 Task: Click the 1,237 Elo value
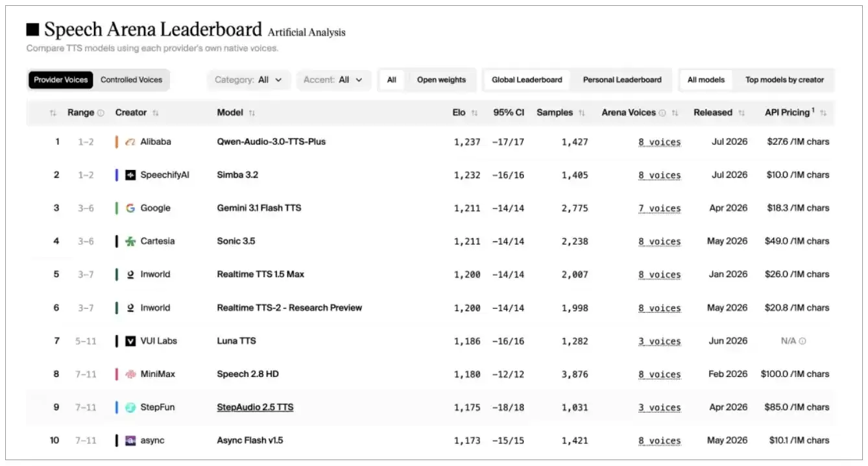(x=467, y=142)
